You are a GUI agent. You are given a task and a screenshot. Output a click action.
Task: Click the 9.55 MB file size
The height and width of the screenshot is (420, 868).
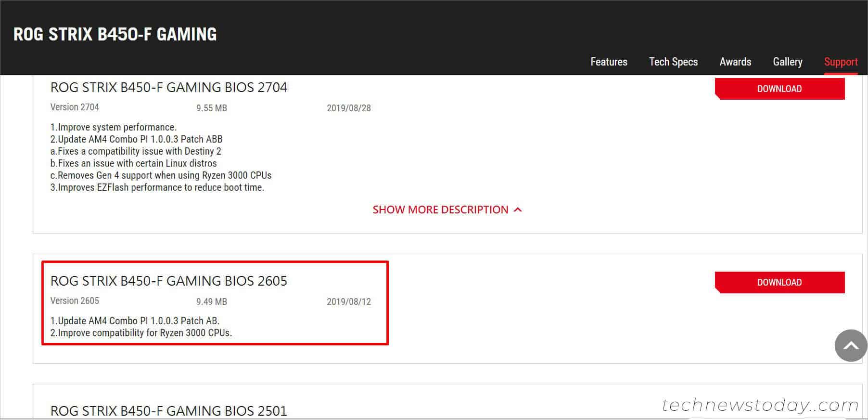tap(212, 108)
